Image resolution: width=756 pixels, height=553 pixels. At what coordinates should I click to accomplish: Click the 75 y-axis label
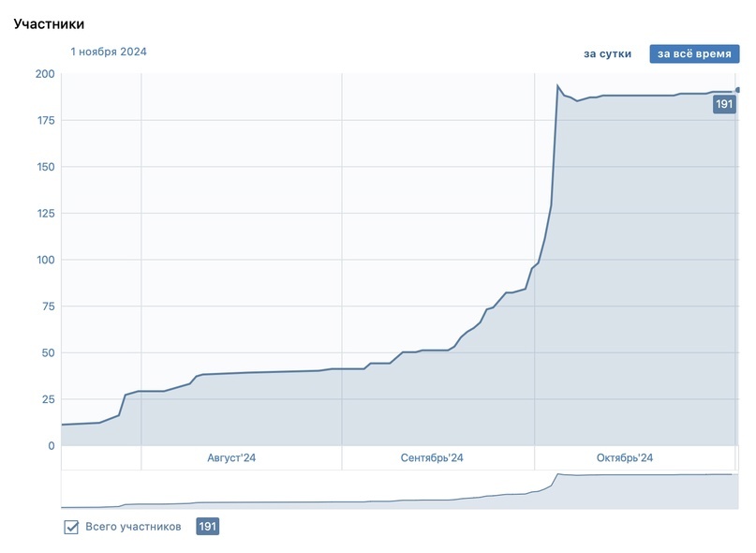48,306
